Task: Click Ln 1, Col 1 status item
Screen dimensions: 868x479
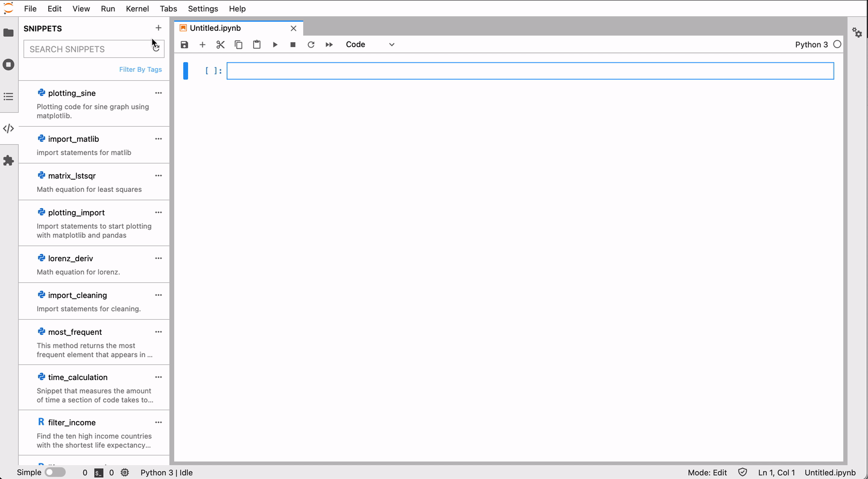Action: [776, 473]
